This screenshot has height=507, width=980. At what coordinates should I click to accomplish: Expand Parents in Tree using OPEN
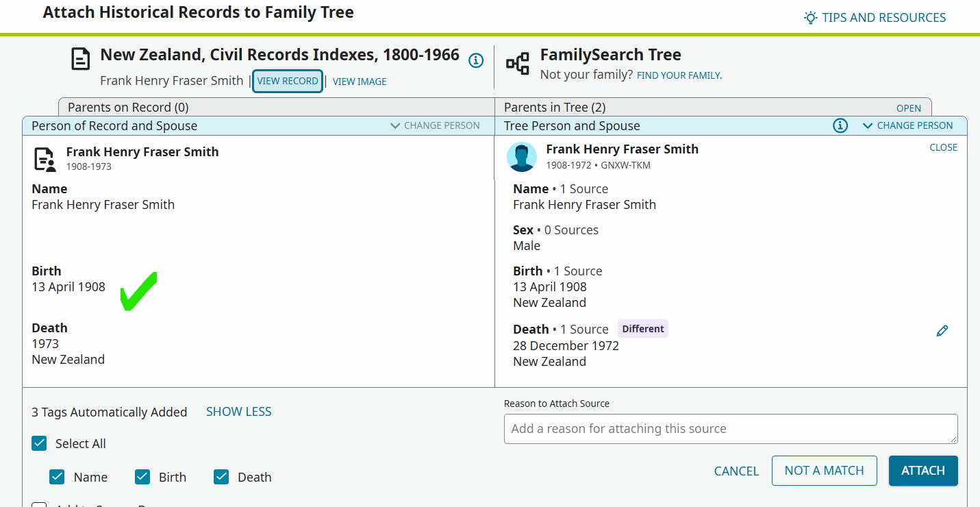pos(909,108)
